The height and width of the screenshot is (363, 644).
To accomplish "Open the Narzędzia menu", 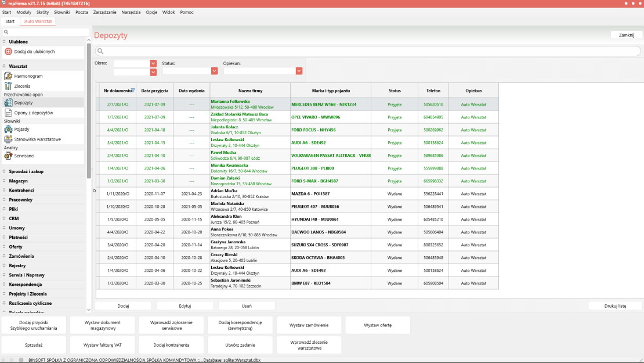I will pos(131,12).
